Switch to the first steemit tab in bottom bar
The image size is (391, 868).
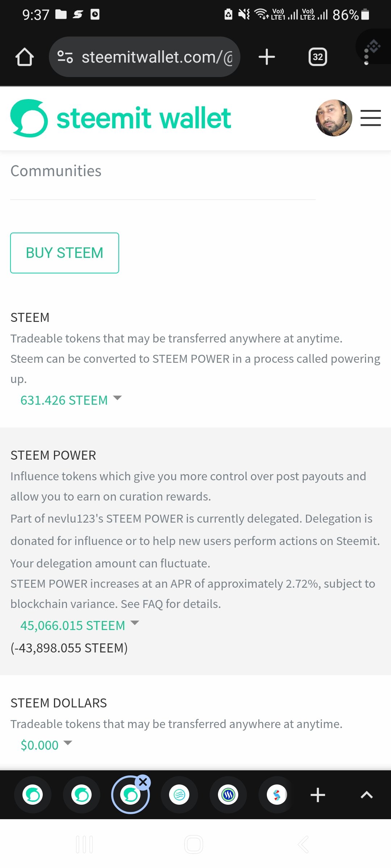(33, 795)
